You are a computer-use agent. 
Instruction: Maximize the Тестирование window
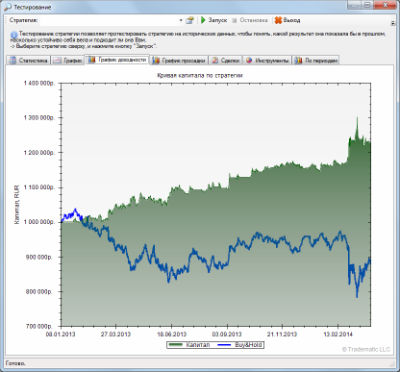pos(366,5)
